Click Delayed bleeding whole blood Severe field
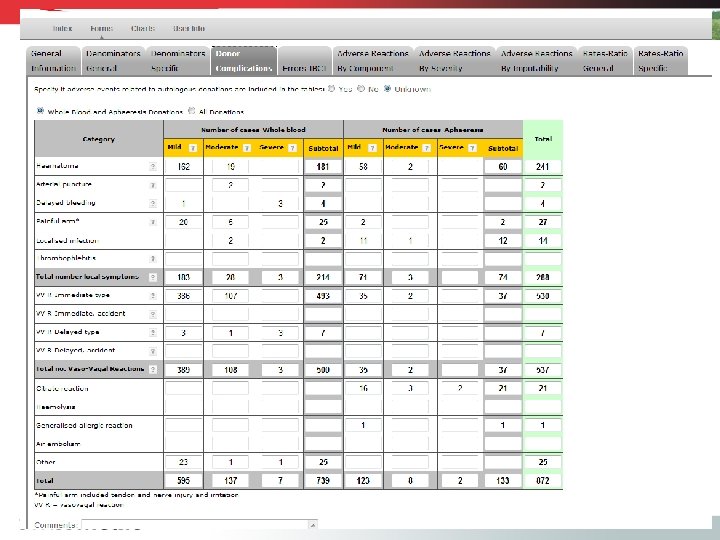Image resolution: width=720 pixels, height=540 pixels. click(x=280, y=203)
